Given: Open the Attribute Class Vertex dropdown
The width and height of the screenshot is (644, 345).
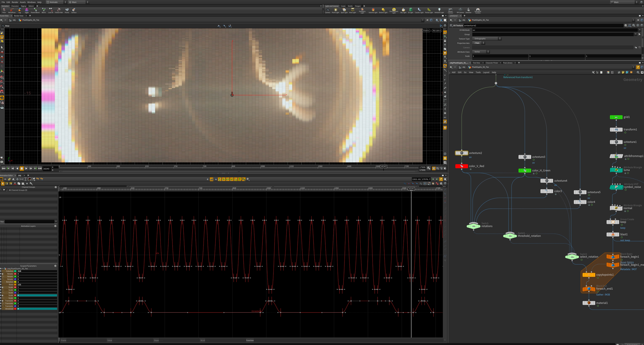Looking at the screenshot, I should [x=481, y=52].
